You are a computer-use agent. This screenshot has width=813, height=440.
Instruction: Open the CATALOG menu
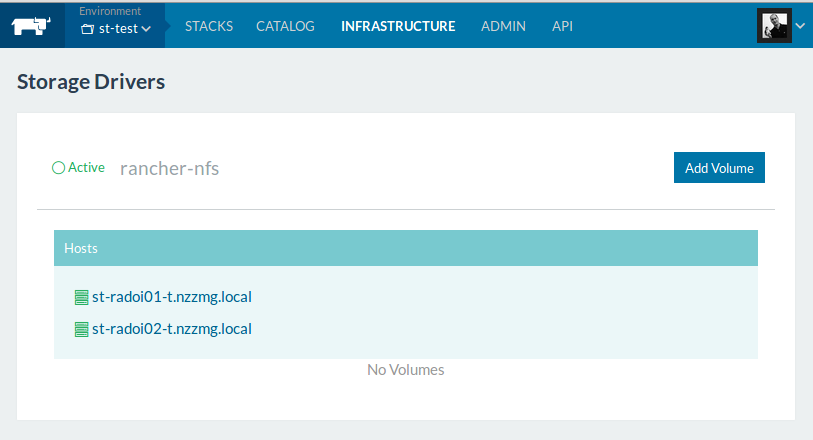(285, 26)
